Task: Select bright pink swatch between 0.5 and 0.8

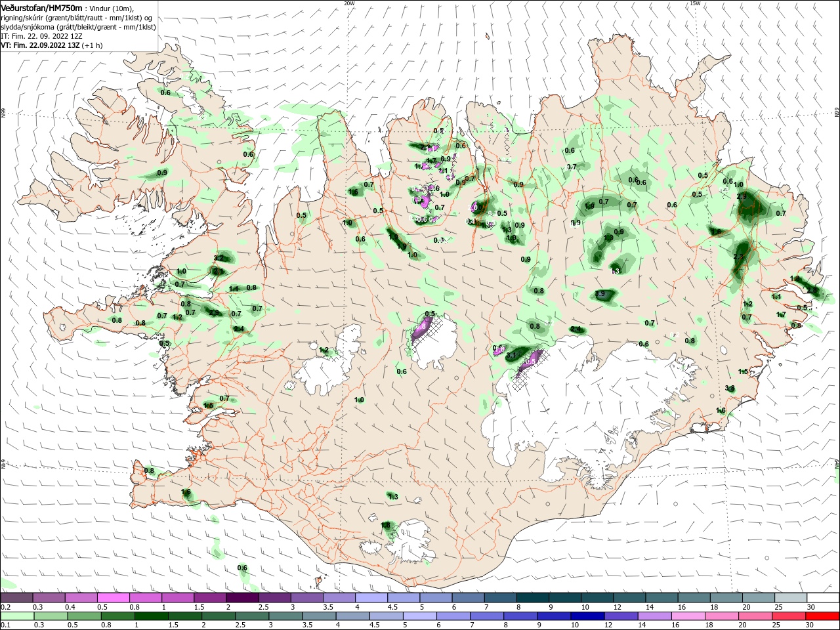Action: pos(113,598)
